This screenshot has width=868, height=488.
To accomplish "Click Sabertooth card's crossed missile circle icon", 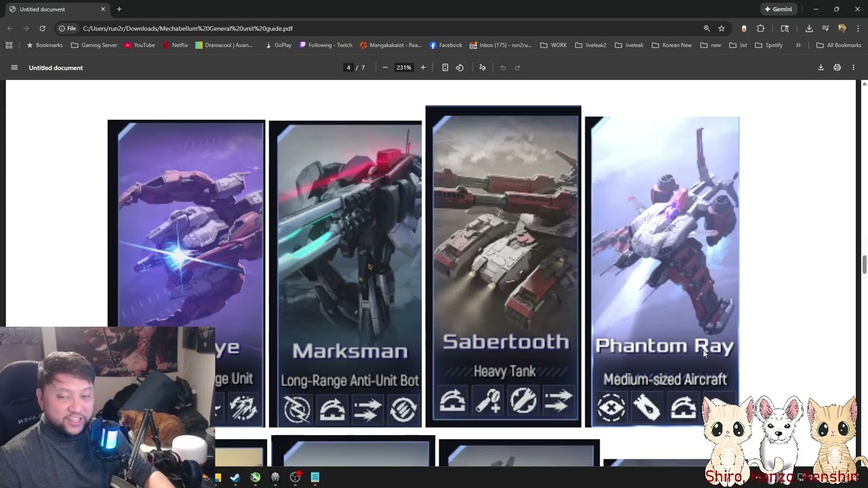I will (x=523, y=401).
